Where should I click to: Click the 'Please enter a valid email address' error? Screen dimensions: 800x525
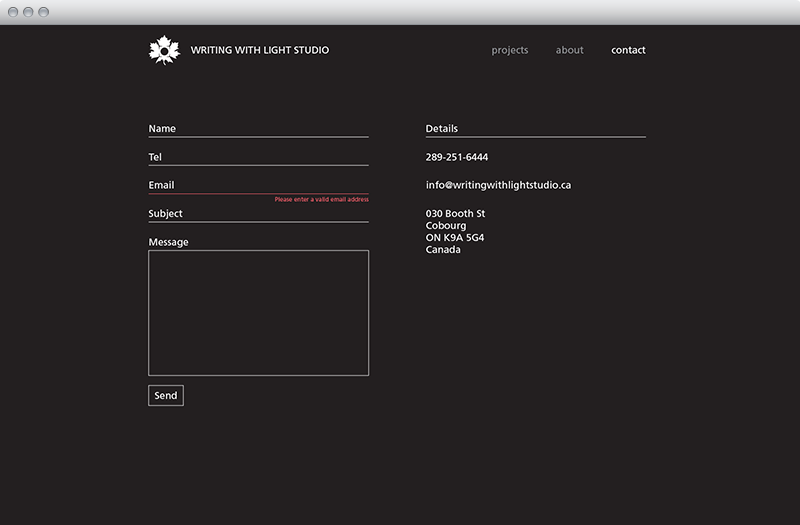click(x=321, y=199)
